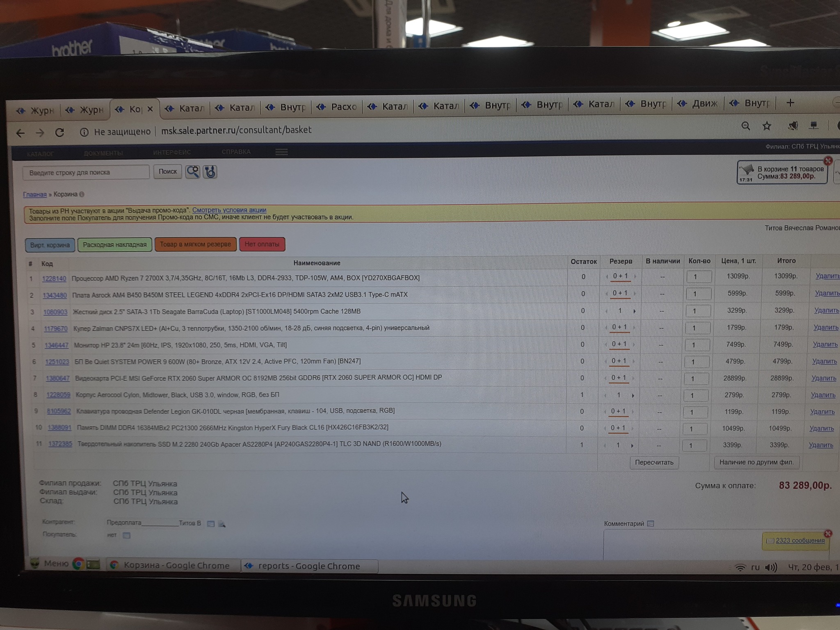Select the ДОКУМЕНТЫ menu tab

pyautogui.click(x=103, y=153)
